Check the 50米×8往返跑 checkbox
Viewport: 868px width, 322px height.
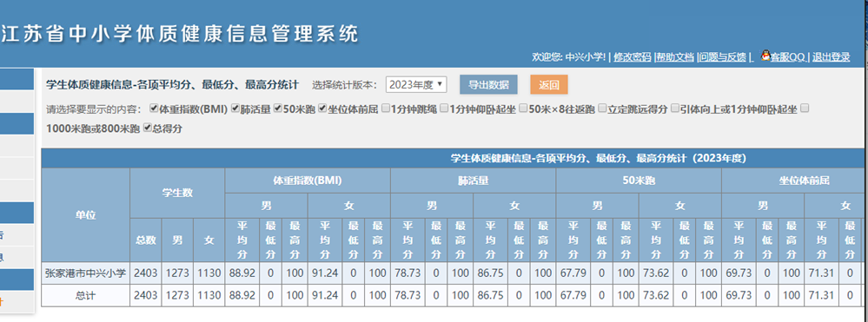(522, 108)
